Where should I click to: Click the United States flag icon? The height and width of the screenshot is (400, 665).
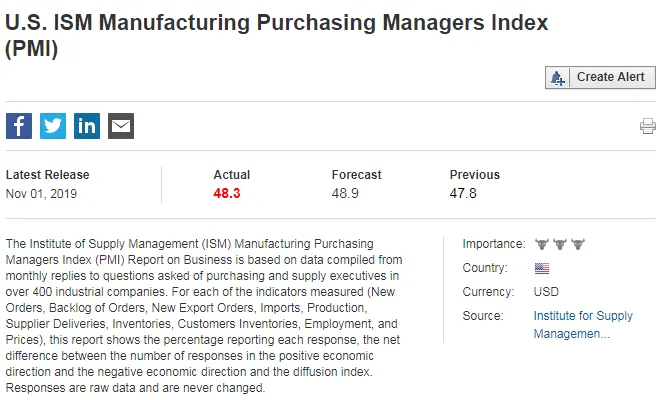pyautogui.click(x=542, y=268)
